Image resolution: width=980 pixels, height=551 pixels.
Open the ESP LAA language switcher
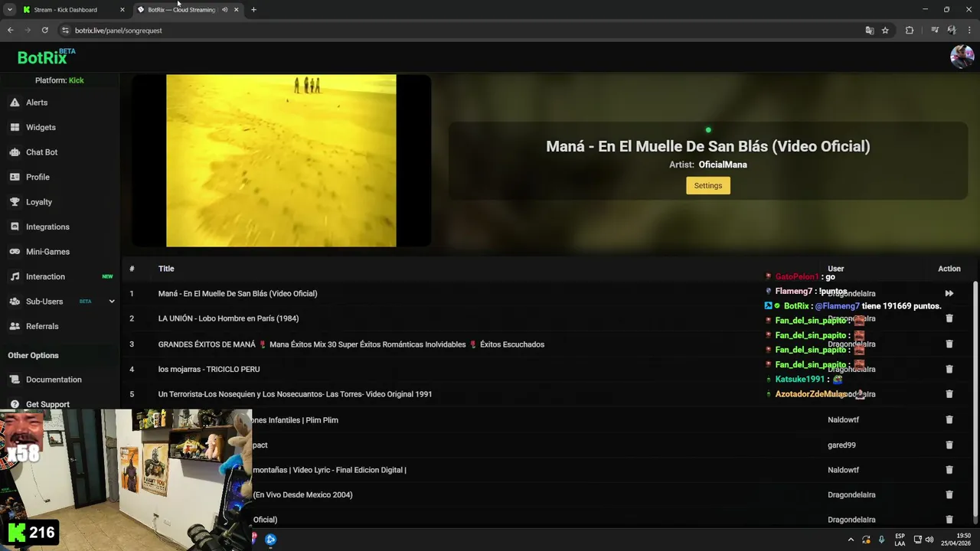click(900, 540)
